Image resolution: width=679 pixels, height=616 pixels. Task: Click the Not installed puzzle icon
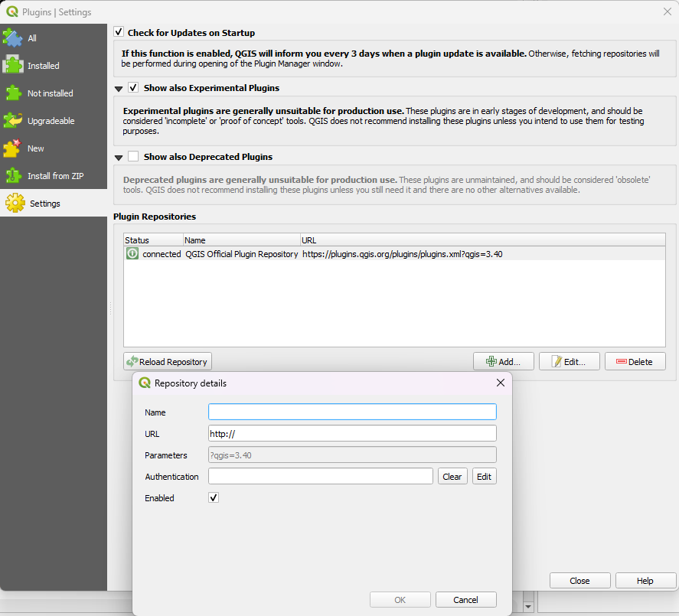click(x=13, y=93)
